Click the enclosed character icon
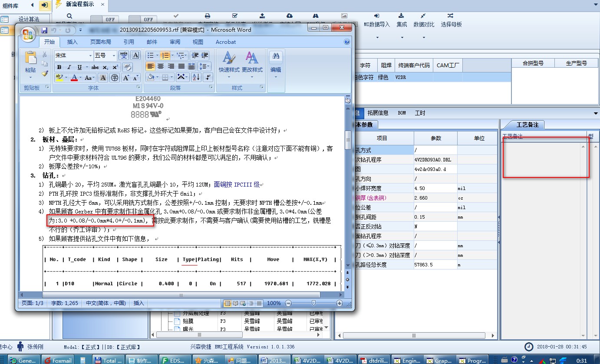 point(115,78)
